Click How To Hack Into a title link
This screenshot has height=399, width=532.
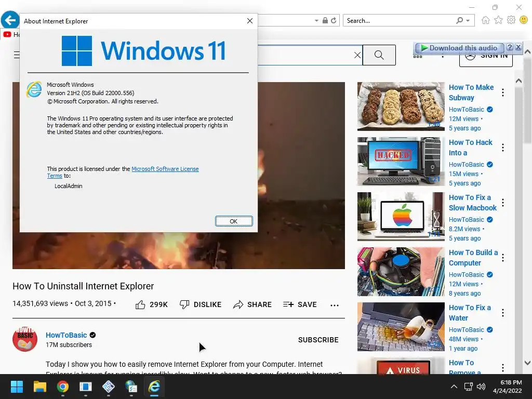(471, 148)
